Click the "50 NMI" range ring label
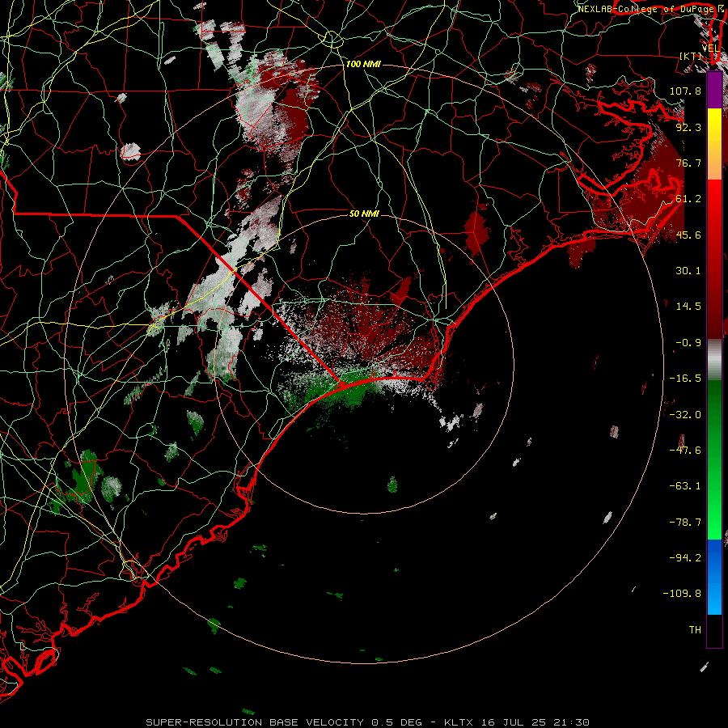The image size is (728, 728). point(364,214)
